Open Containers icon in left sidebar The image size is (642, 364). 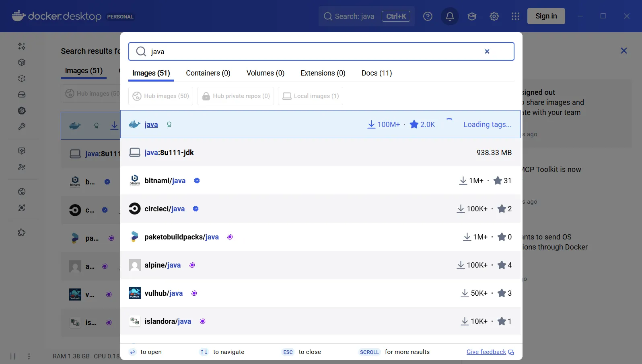coord(22,62)
